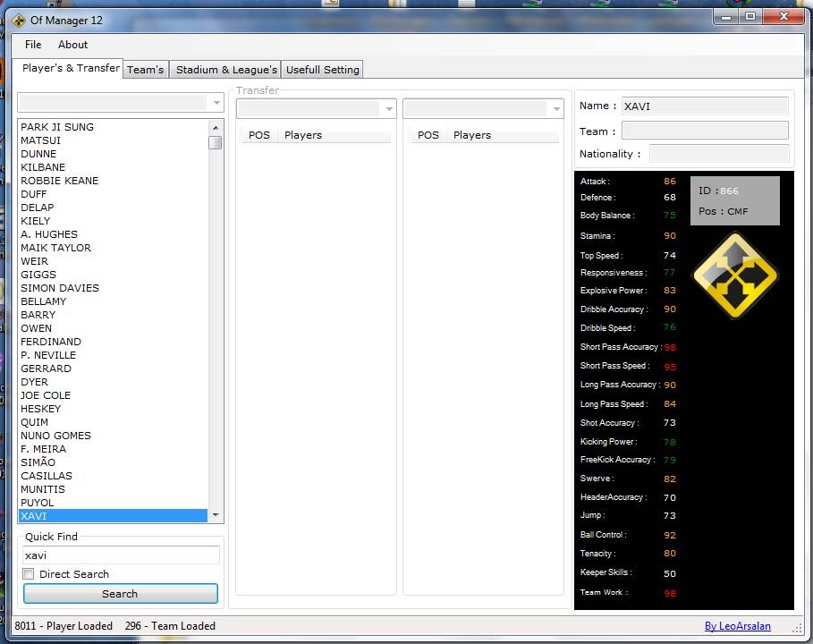Open the About menu
Viewport: 813px width, 644px height.
point(72,45)
